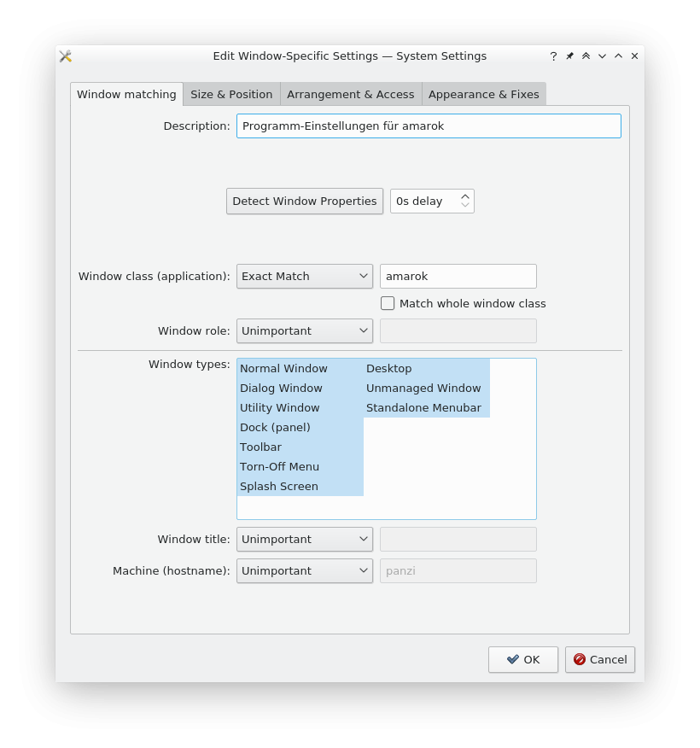Select Toolbar in window types list

click(300, 447)
